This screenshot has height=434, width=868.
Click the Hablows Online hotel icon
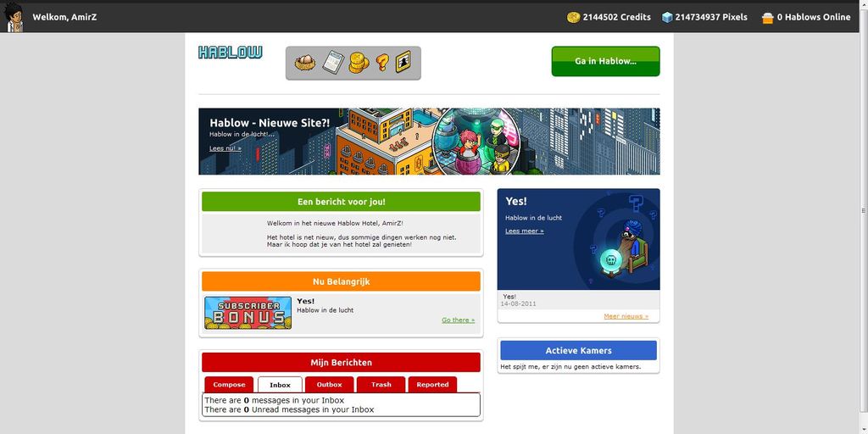tap(767, 18)
